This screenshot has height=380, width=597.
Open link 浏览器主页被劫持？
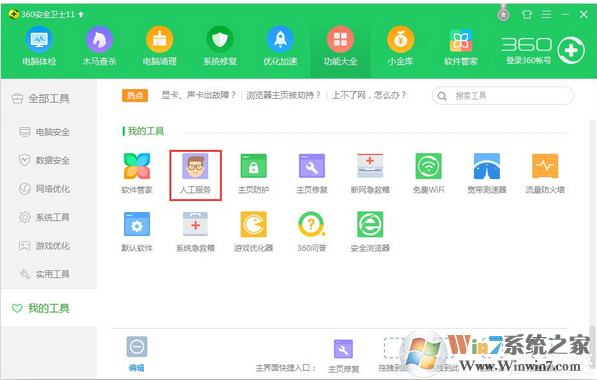pyautogui.click(x=284, y=95)
